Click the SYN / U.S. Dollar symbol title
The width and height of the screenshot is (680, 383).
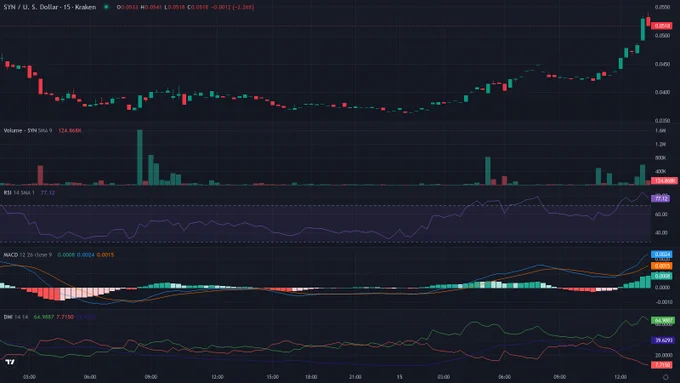[x=49, y=7]
